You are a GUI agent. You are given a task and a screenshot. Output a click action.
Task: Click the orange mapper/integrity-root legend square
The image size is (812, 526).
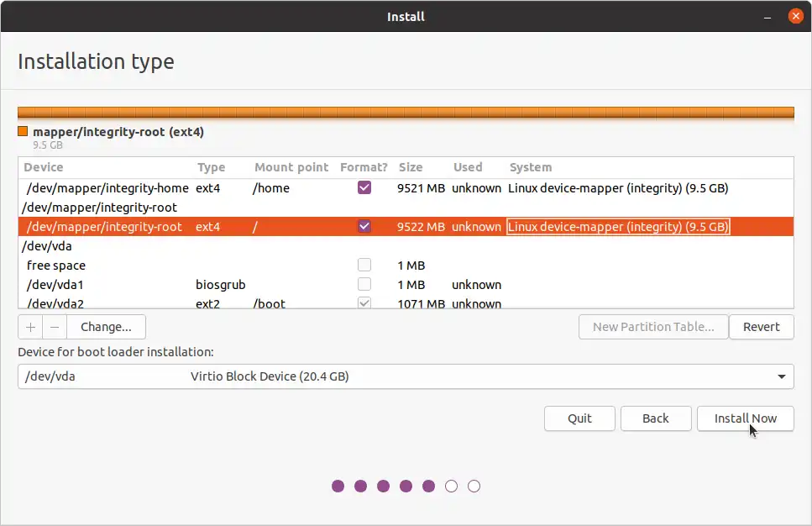(x=23, y=131)
